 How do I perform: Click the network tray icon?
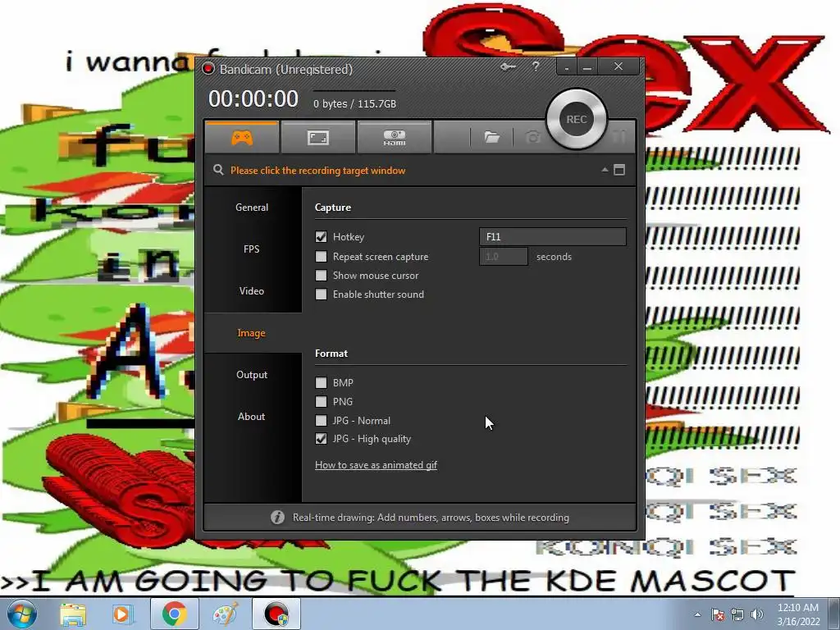[x=737, y=614]
